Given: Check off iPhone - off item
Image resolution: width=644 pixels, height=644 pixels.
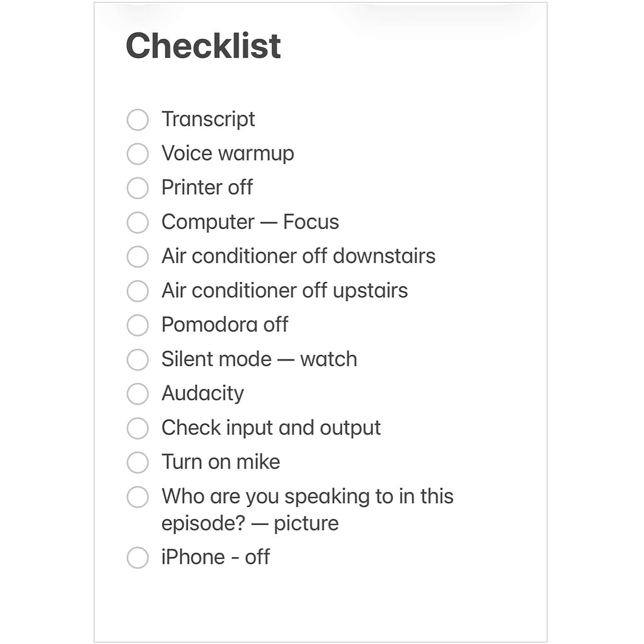Looking at the screenshot, I should pyautogui.click(x=138, y=558).
